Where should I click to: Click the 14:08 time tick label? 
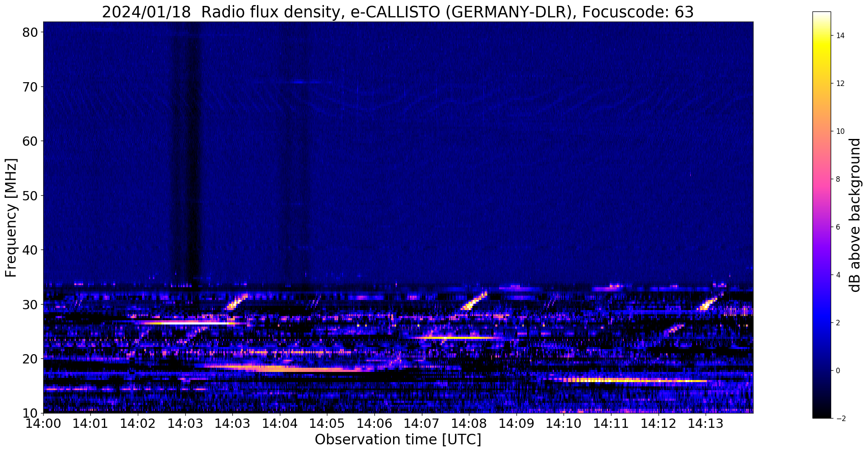click(469, 424)
